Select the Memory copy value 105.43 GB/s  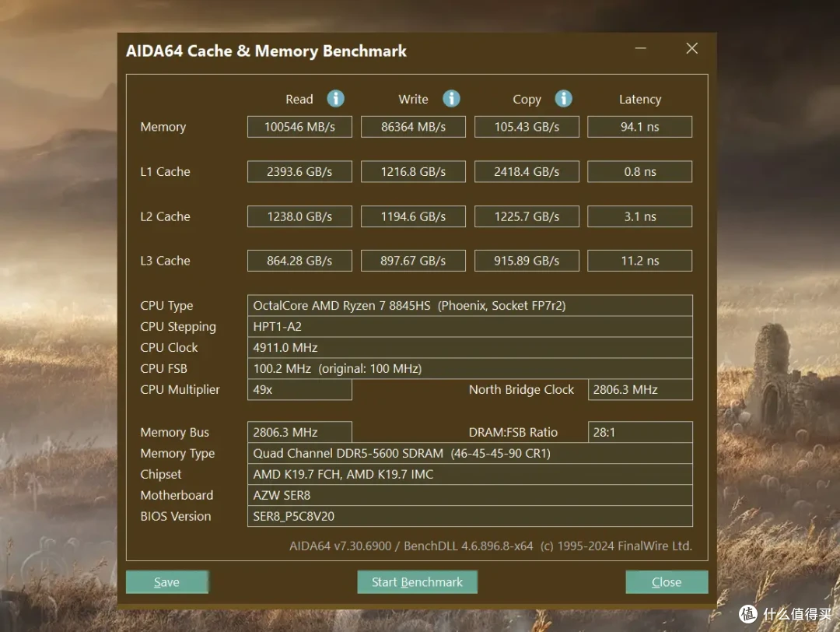click(527, 127)
